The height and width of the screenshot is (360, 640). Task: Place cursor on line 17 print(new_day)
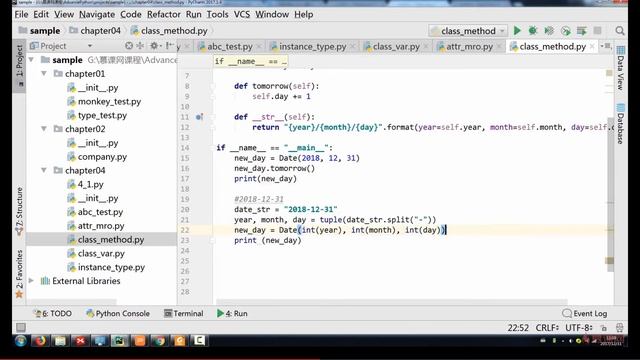point(265,179)
